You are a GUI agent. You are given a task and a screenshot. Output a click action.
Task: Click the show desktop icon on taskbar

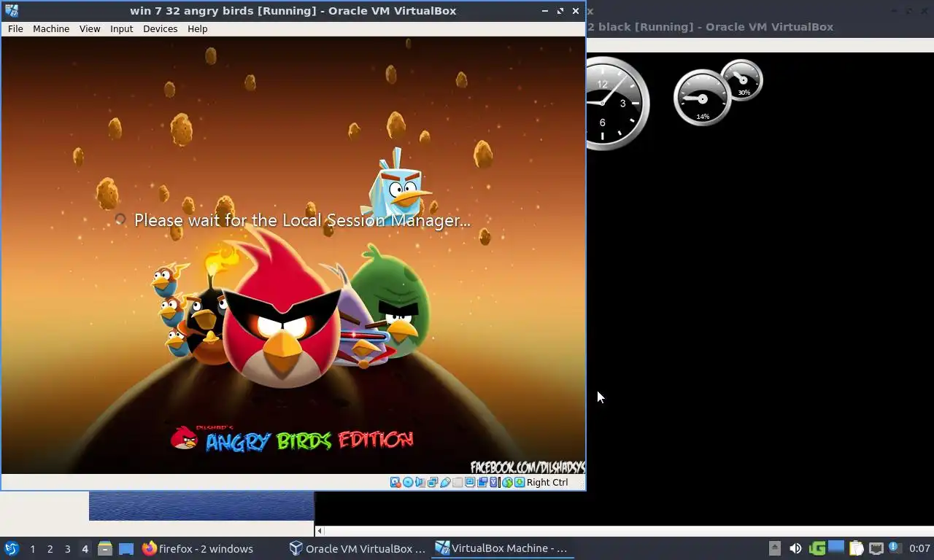point(126,548)
